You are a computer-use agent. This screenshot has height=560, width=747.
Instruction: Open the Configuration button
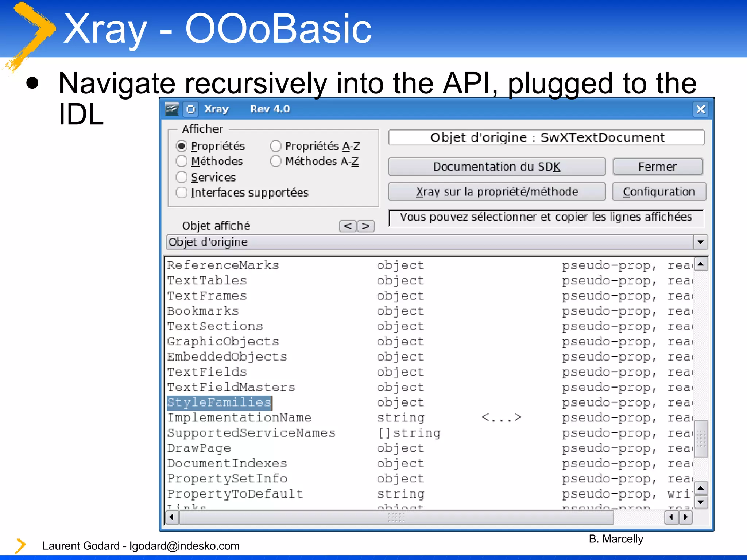659,192
